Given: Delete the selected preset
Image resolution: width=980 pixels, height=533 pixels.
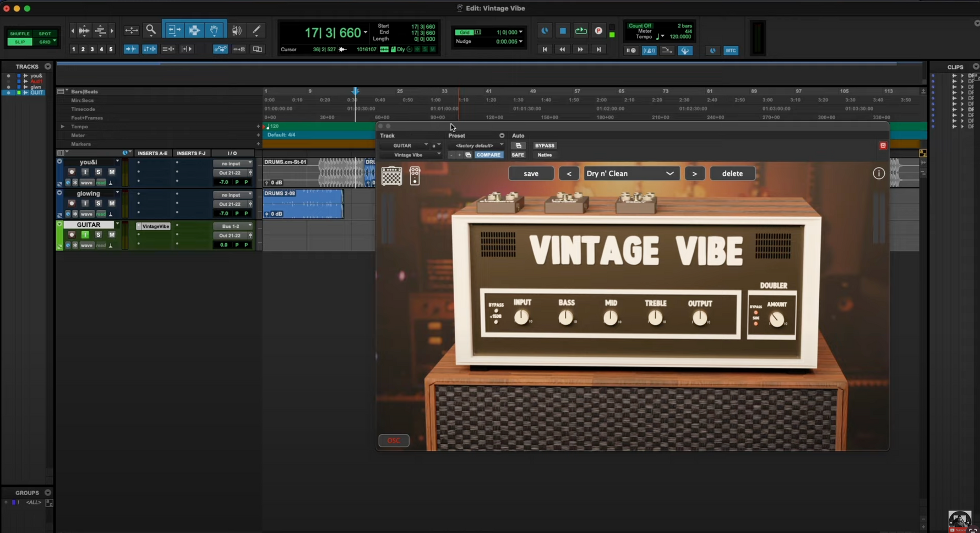Looking at the screenshot, I should point(732,173).
